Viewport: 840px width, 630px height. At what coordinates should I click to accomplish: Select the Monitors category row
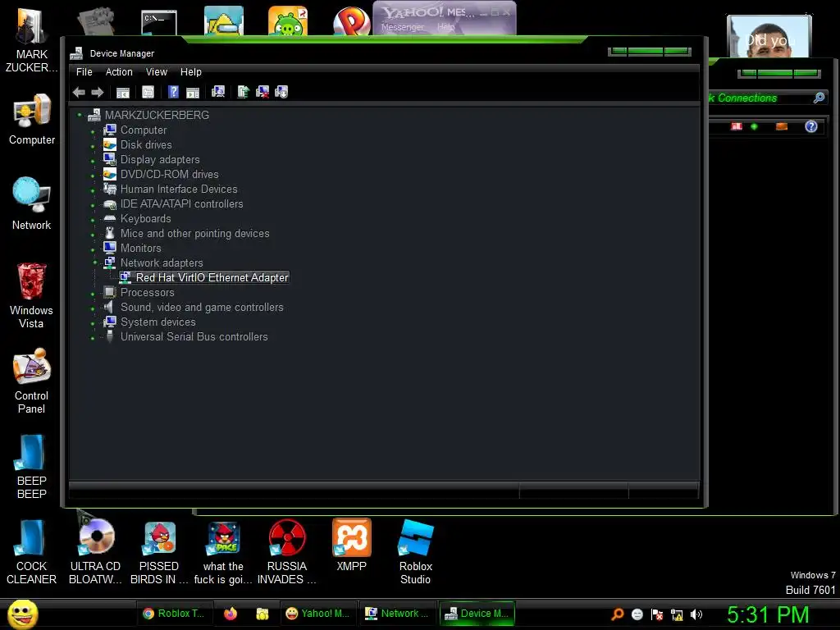coord(140,248)
